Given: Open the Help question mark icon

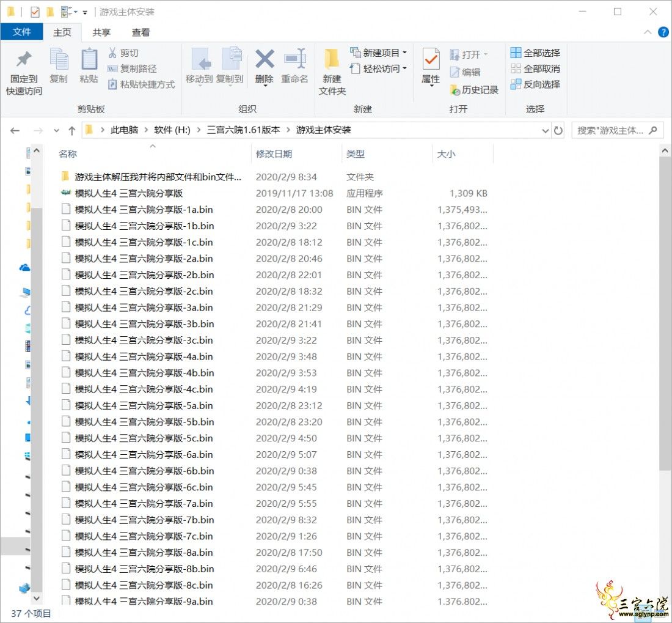Looking at the screenshot, I should point(663,32).
